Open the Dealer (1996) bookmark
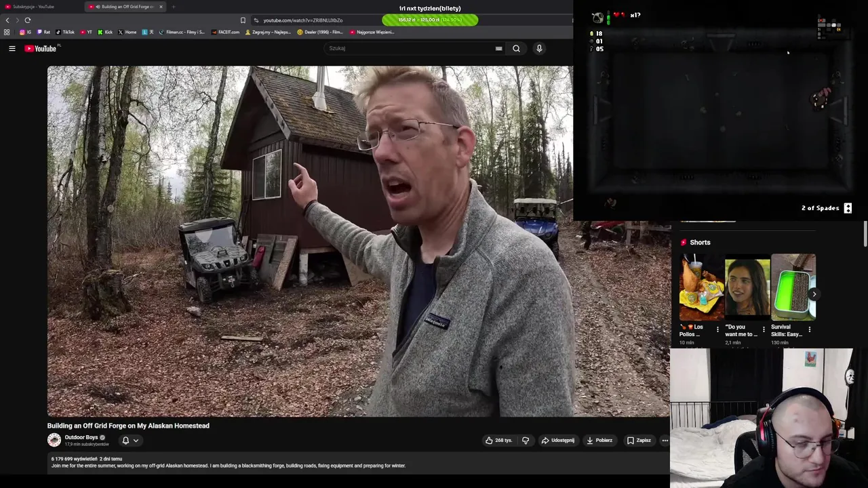Screen dimensions: 868x488 pos(320,32)
